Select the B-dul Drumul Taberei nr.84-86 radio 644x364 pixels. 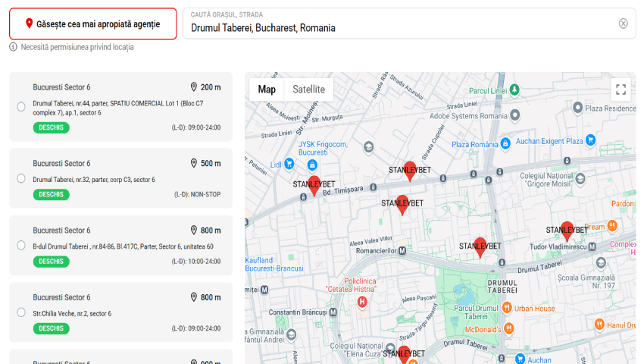[x=21, y=246]
